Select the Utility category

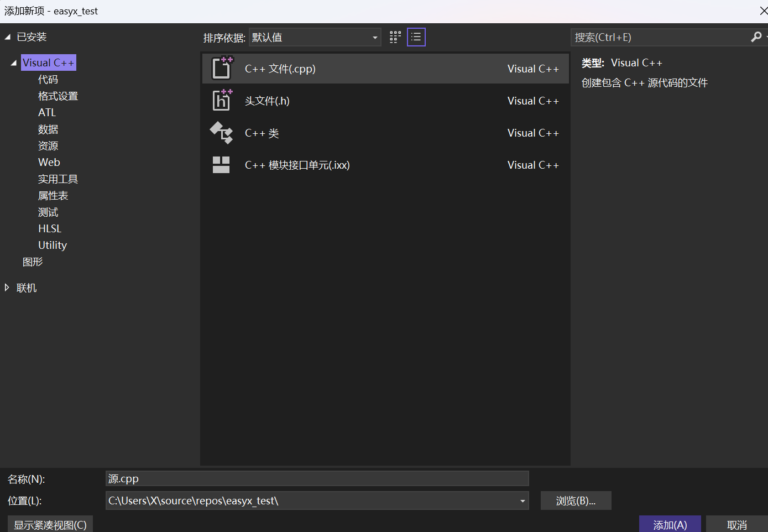point(53,245)
